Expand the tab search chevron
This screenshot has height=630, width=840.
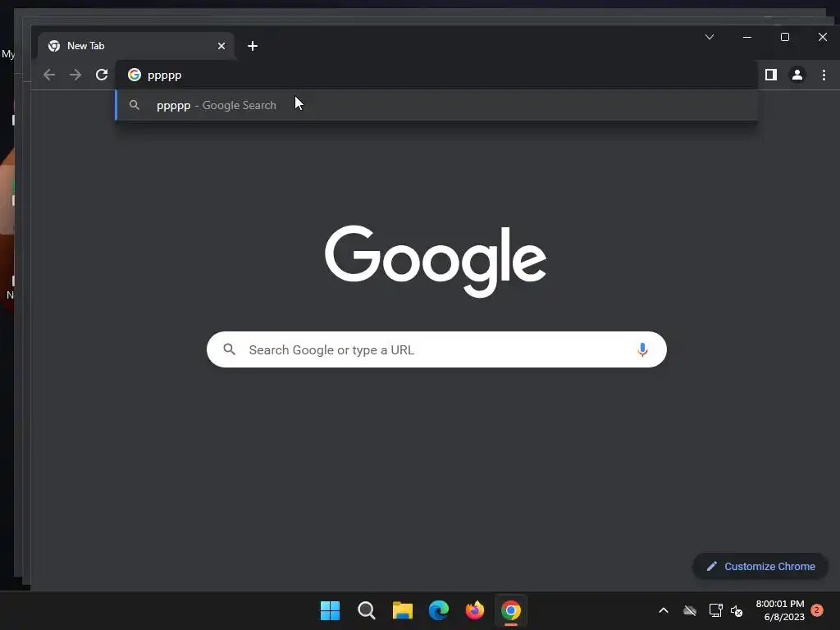(x=710, y=37)
